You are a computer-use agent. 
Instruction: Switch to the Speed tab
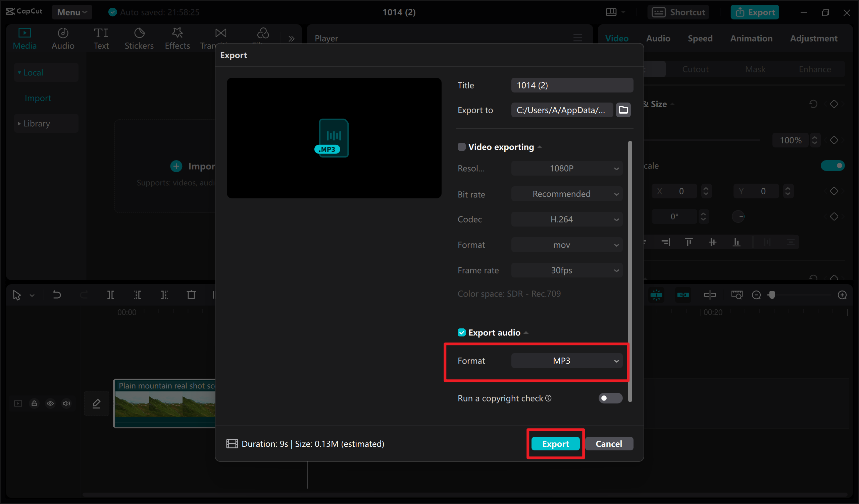[x=700, y=38]
